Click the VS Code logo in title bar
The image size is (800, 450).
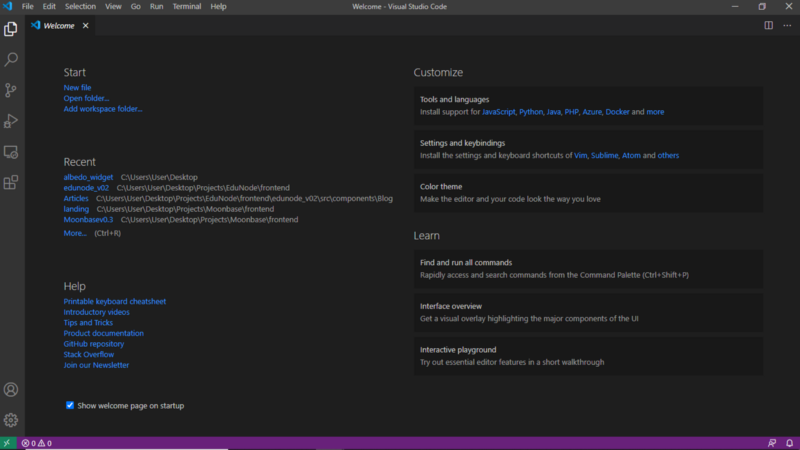(7, 7)
